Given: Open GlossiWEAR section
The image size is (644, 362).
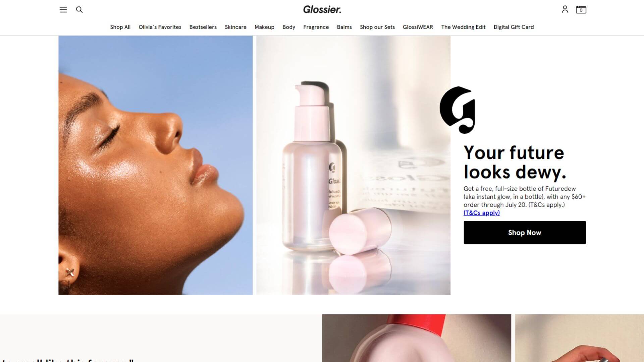Looking at the screenshot, I should click(x=418, y=27).
